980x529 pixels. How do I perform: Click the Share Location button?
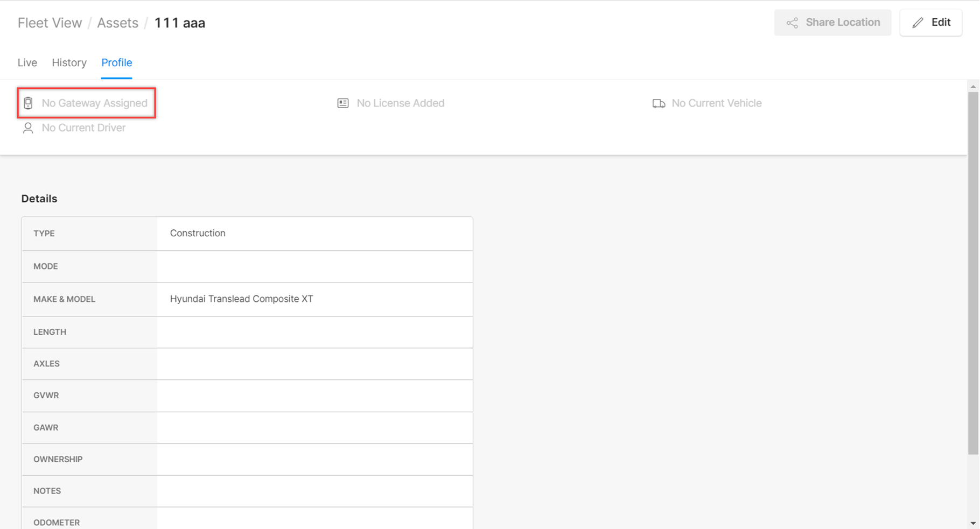(x=832, y=23)
